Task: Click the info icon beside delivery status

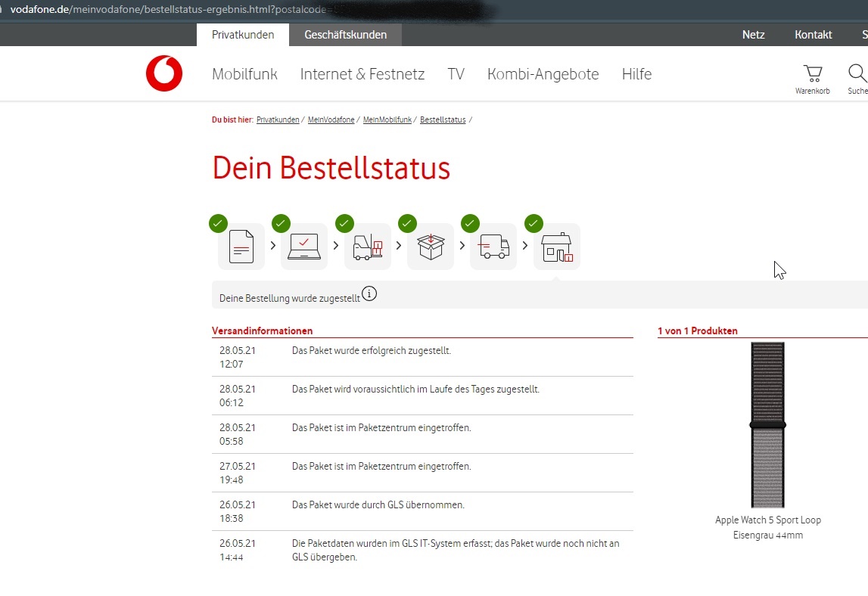Action: pyautogui.click(x=369, y=294)
